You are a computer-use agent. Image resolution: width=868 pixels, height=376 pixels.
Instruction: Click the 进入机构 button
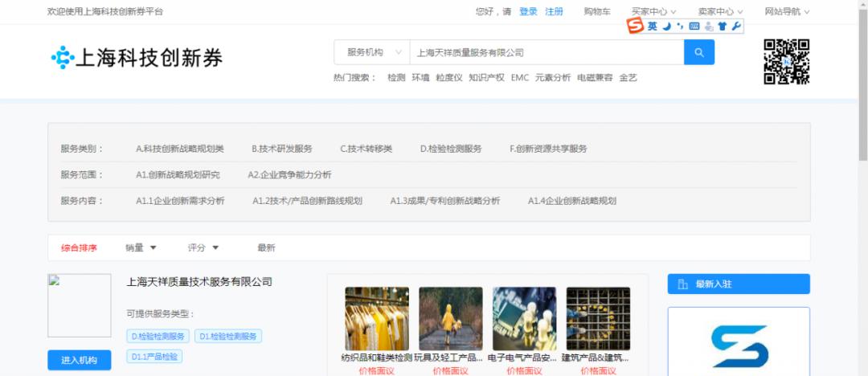[79, 360]
